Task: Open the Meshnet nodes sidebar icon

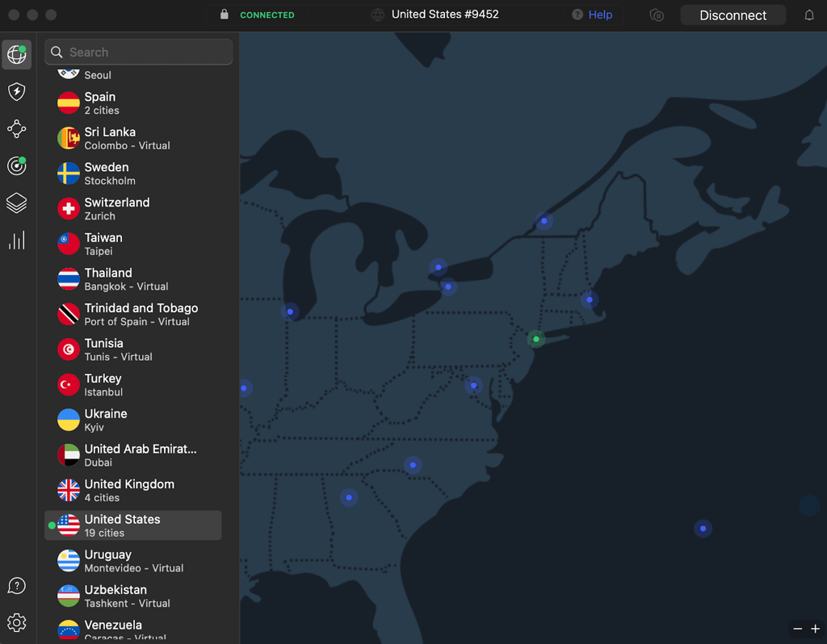Action: click(16, 128)
